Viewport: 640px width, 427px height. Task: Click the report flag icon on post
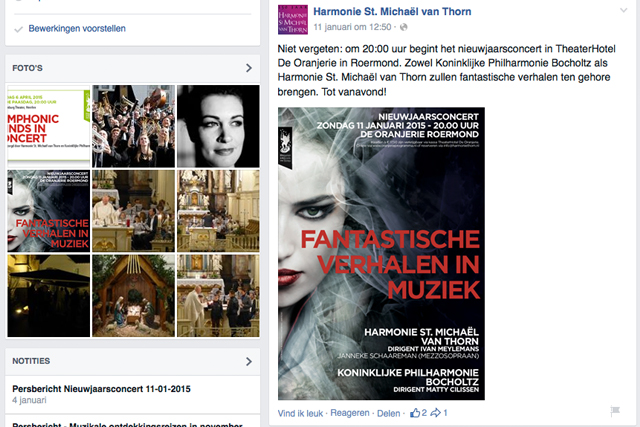point(615,410)
